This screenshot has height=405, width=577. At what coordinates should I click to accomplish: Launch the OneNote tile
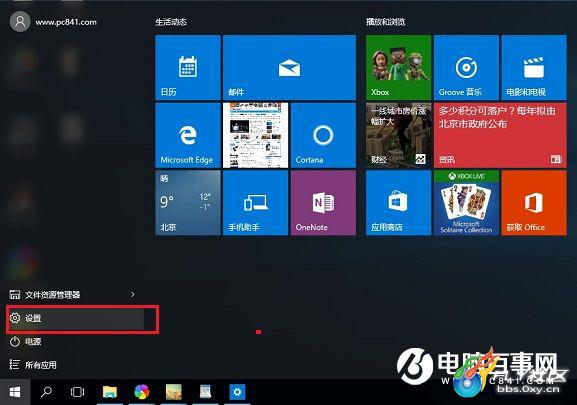coord(323,203)
